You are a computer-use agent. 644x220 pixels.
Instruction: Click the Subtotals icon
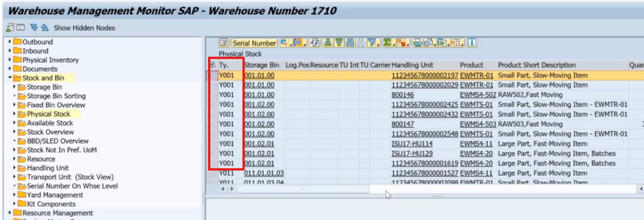tap(403, 43)
